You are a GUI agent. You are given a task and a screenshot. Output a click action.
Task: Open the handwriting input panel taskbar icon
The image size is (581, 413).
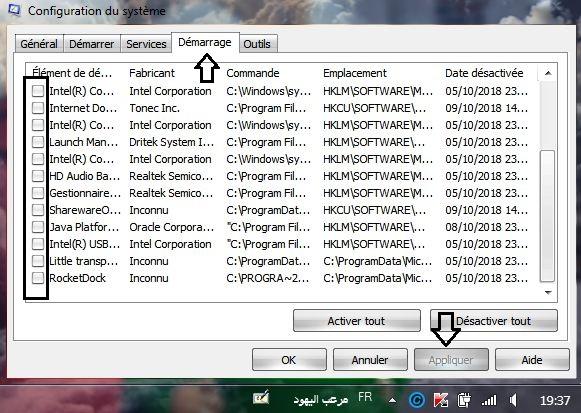tap(261, 399)
